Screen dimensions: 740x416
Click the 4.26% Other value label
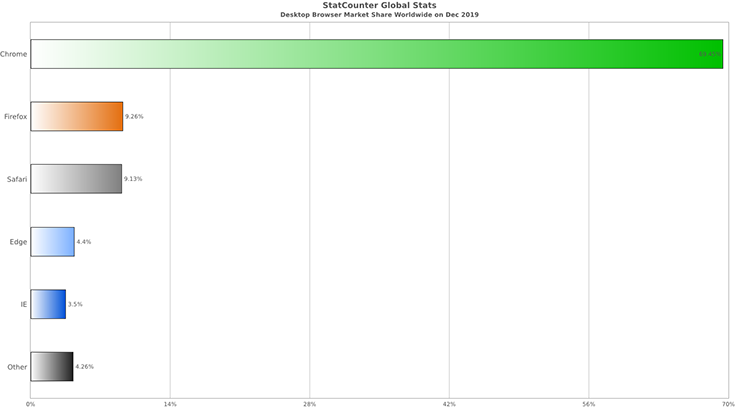pyautogui.click(x=84, y=366)
